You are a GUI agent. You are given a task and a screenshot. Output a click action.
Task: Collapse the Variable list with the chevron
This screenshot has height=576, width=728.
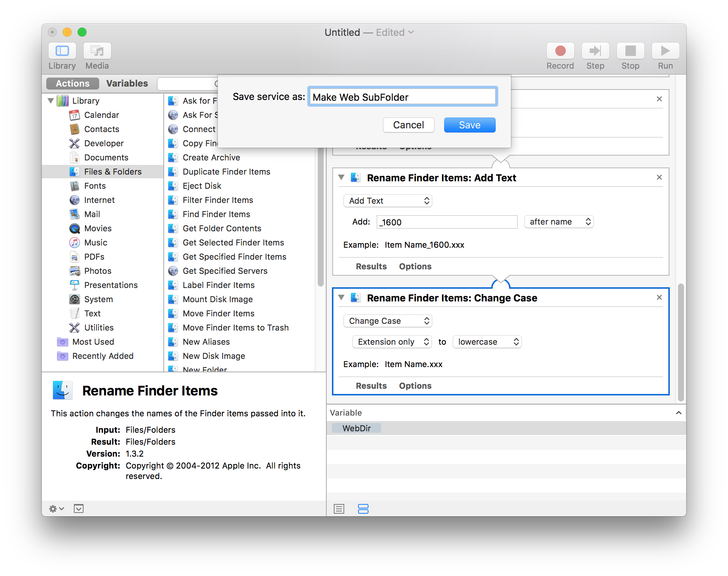click(x=678, y=413)
